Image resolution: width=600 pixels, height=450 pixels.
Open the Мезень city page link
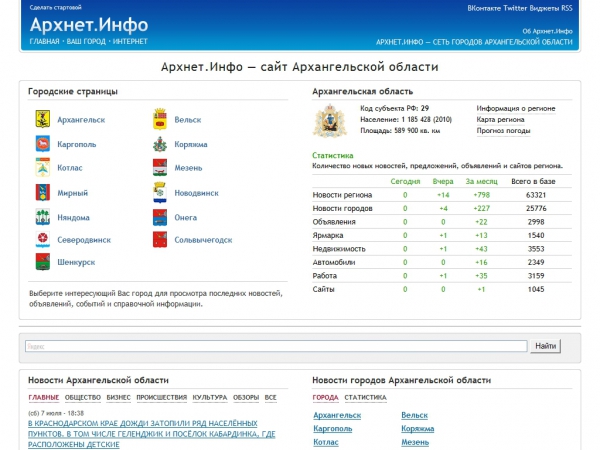point(188,168)
